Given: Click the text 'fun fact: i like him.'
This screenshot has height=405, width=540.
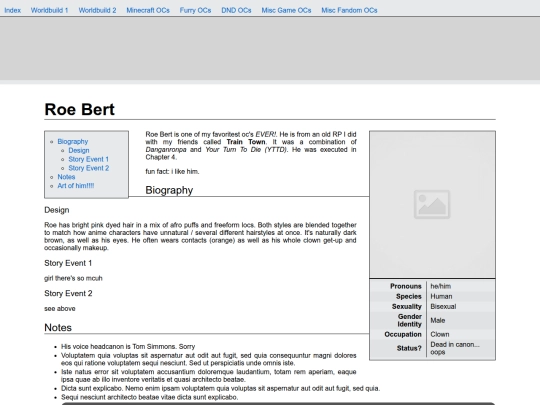Looking at the screenshot, I should click(x=172, y=172).
